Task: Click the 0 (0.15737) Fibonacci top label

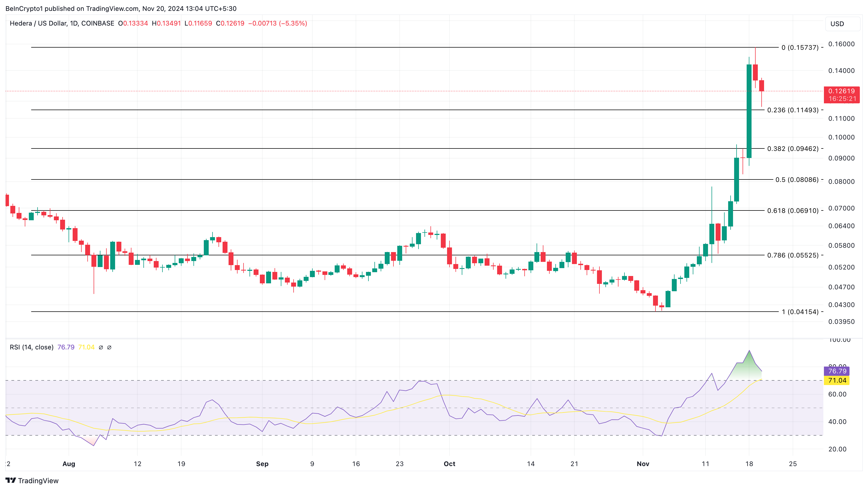Action: tap(800, 48)
